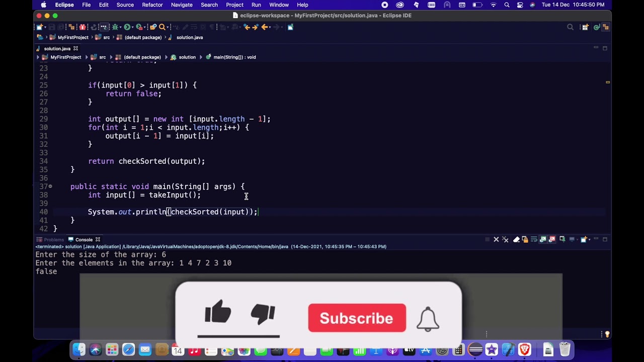Open Trash from the Dock
The image size is (644, 362).
click(565, 349)
